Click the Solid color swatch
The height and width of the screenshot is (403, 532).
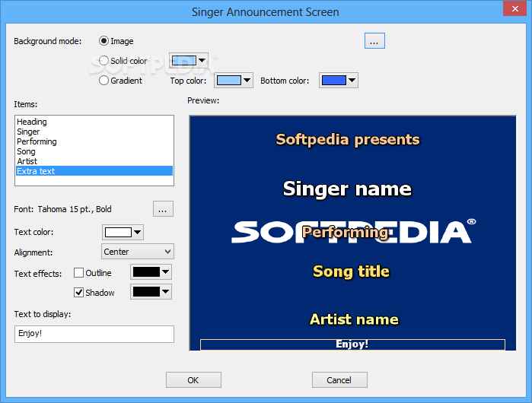coord(184,61)
